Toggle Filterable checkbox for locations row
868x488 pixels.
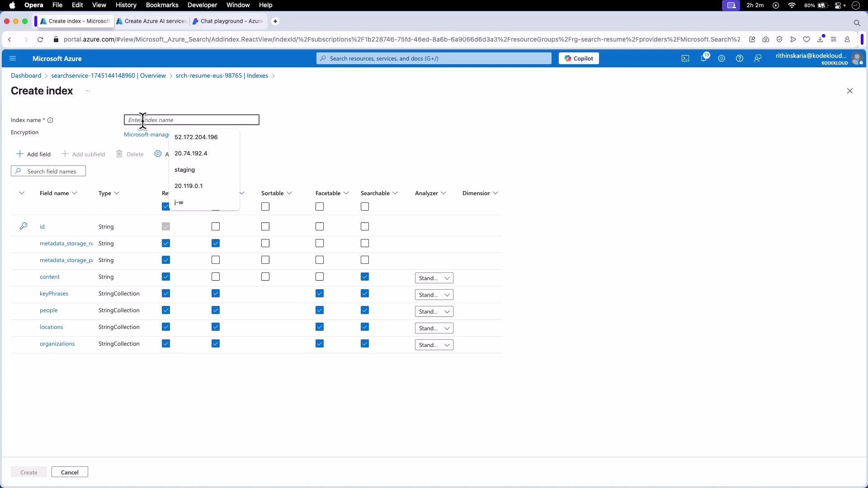pos(216,327)
